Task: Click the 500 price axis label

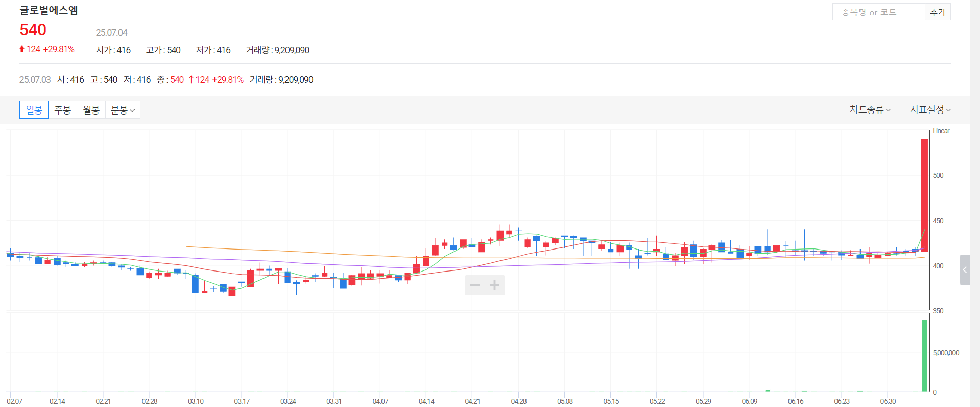Action: pyautogui.click(x=938, y=175)
